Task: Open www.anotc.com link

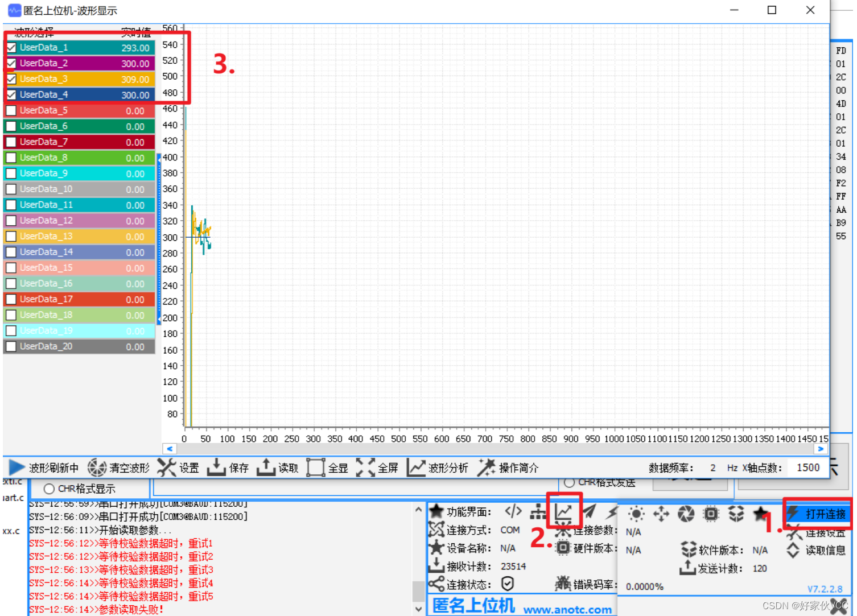Action: [567, 609]
